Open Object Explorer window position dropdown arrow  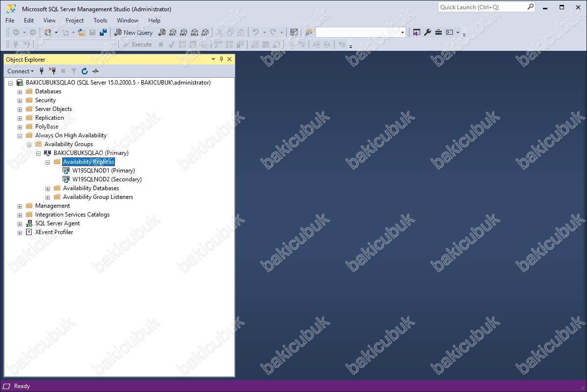point(213,59)
